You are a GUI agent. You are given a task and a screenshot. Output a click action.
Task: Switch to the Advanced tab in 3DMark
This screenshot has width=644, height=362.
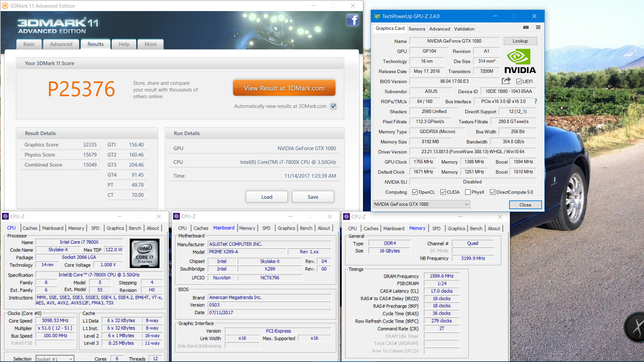61,44
